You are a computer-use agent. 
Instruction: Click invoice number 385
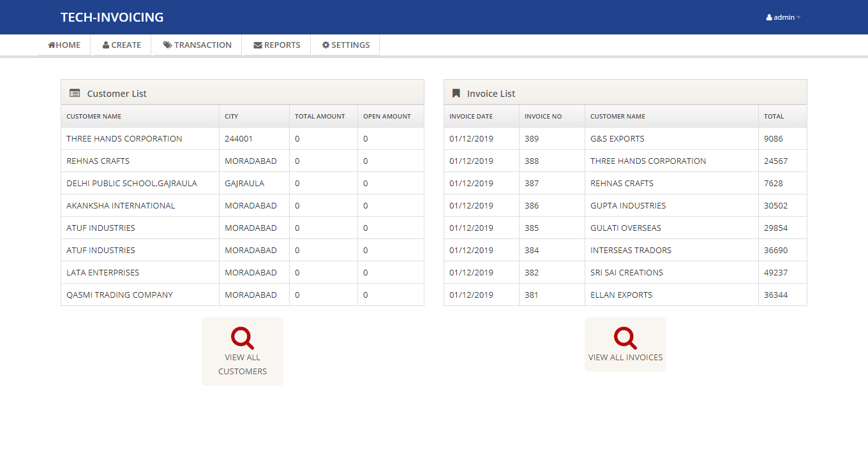[x=532, y=228]
